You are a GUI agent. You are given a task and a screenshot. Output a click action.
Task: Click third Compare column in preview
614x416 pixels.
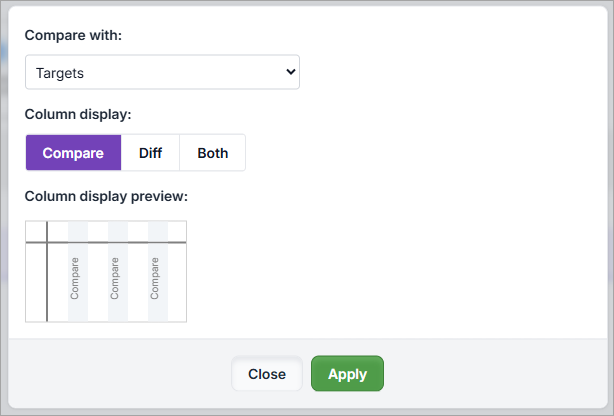pyautogui.click(x=156, y=280)
